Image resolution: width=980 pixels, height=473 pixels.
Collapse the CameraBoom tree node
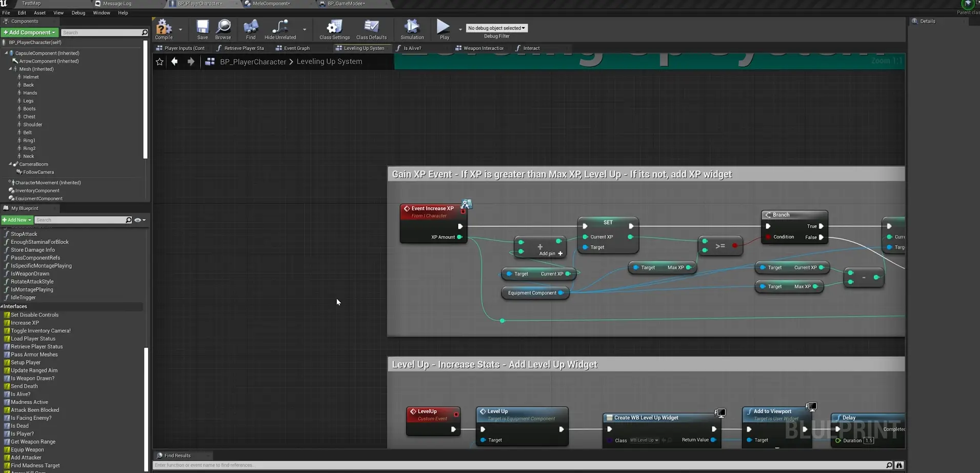click(10, 164)
